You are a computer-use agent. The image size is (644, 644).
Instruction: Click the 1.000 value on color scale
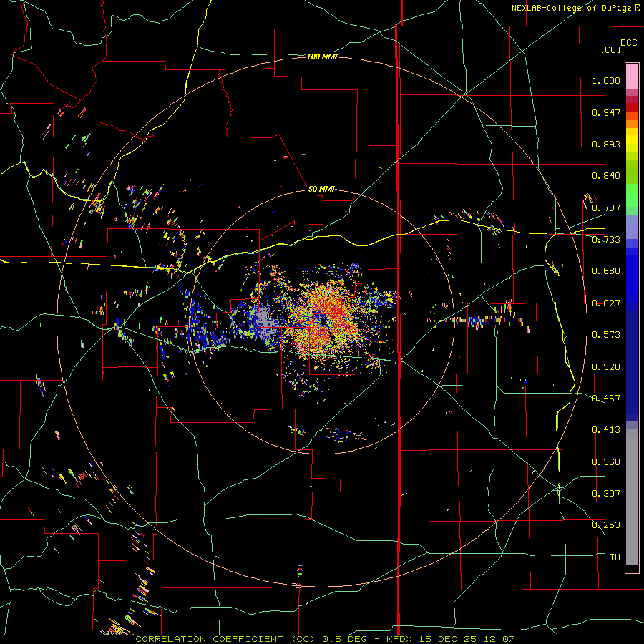coord(606,80)
